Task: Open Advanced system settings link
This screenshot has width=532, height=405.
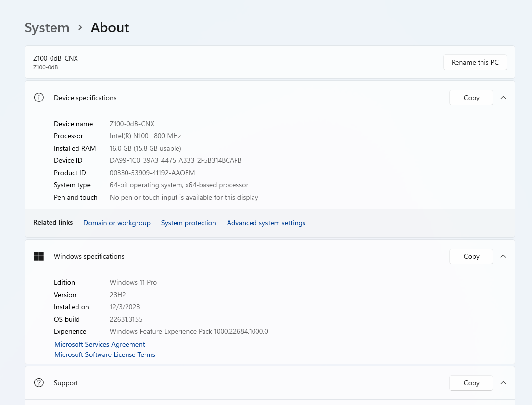Action: point(266,223)
